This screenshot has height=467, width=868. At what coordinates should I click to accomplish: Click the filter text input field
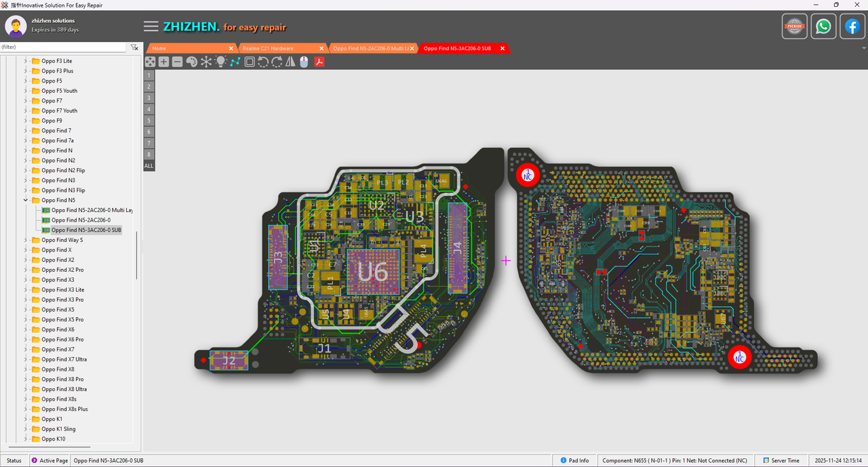tap(63, 47)
